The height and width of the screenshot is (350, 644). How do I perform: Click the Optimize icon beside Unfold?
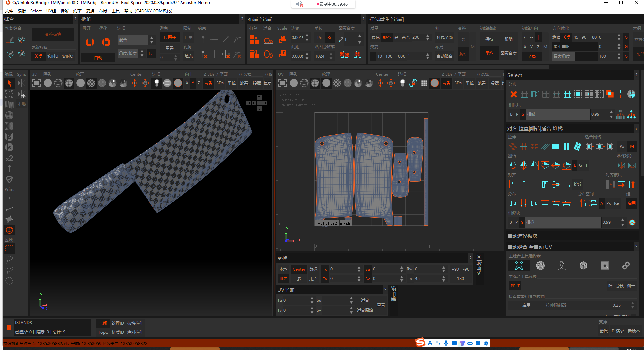[106, 42]
